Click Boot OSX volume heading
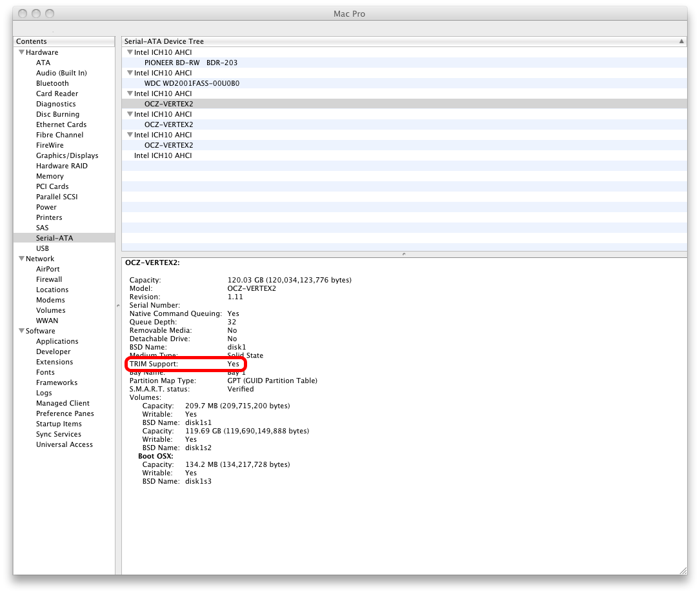 click(155, 455)
